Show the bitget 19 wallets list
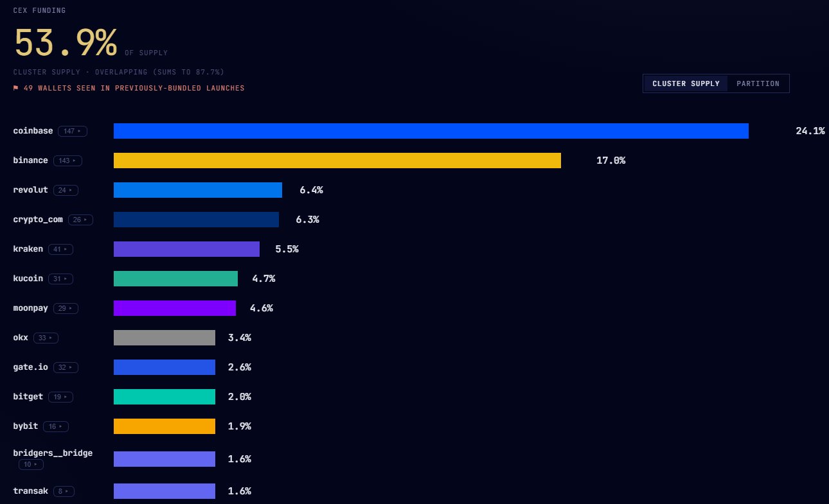Screen dimensions: 829x504 click(60, 397)
